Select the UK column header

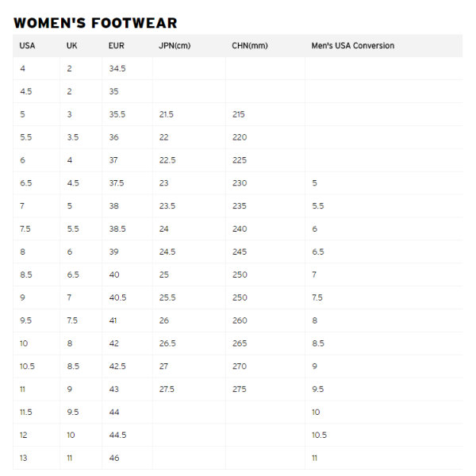72,45
